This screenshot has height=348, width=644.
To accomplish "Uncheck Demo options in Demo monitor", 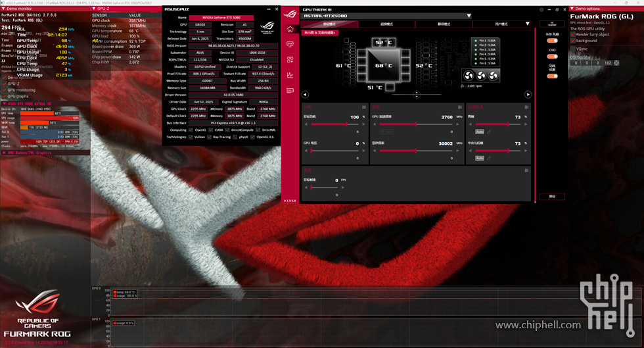I will (x=4, y=78).
